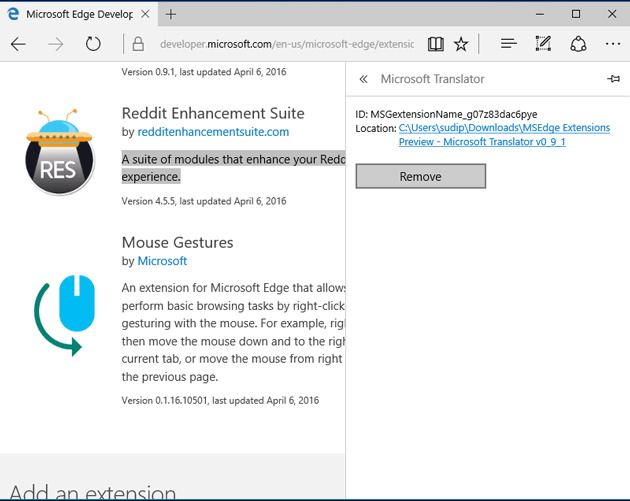
Task: Close the Microsoft Edge Developer tab
Action: pyautogui.click(x=145, y=14)
